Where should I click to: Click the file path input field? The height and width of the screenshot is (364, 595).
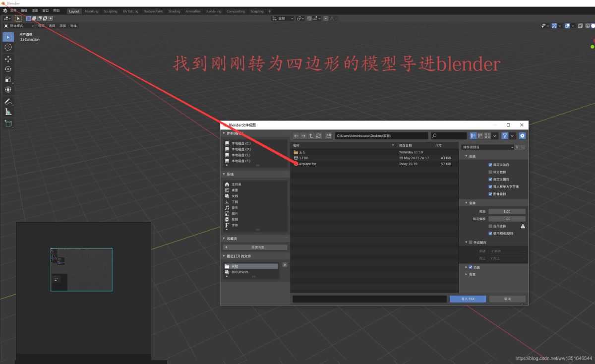click(x=381, y=136)
